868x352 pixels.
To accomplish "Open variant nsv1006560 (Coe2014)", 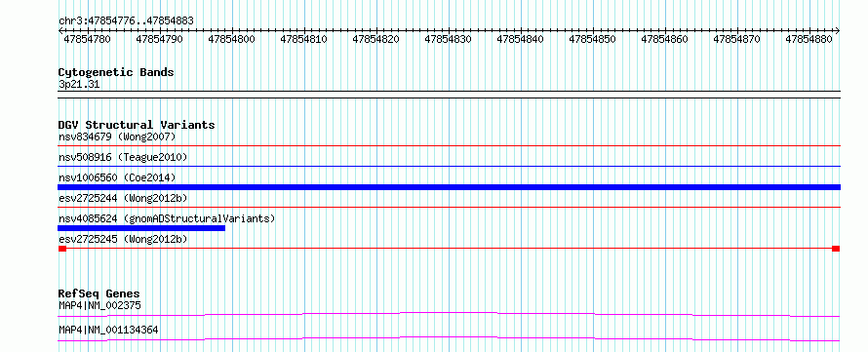I will point(117,177).
